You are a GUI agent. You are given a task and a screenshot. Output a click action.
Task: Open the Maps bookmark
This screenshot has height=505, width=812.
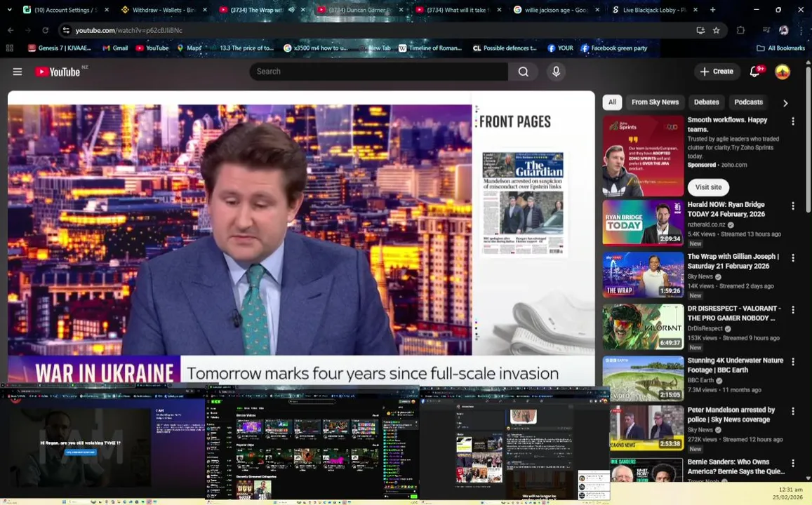[x=189, y=48]
